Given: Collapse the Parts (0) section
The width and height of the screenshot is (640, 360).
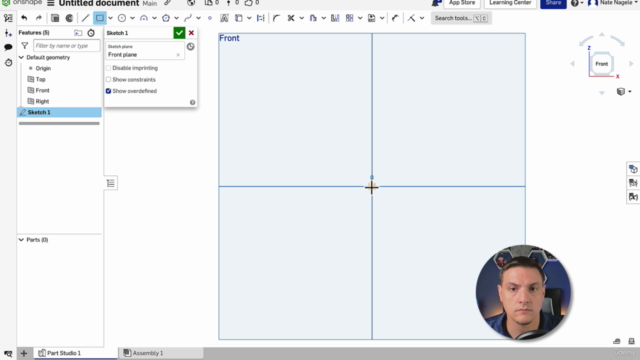Looking at the screenshot, I should (21, 240).
